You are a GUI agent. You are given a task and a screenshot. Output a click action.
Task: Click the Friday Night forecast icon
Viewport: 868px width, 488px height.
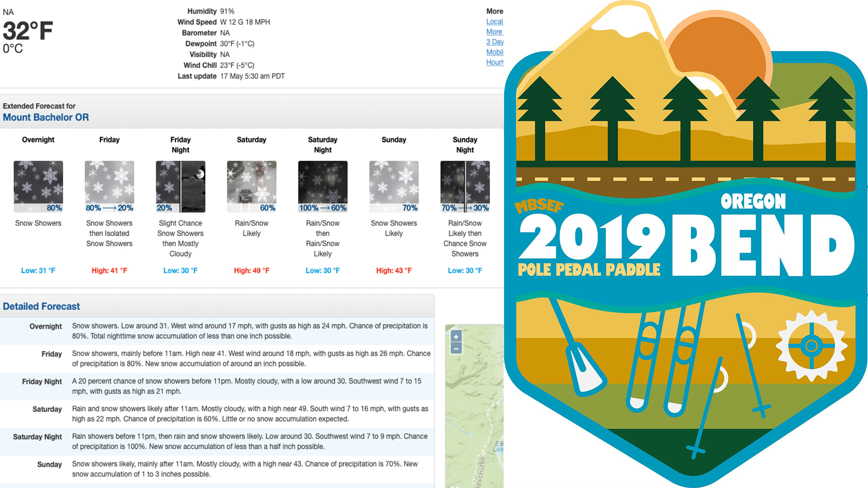point(180,187)
